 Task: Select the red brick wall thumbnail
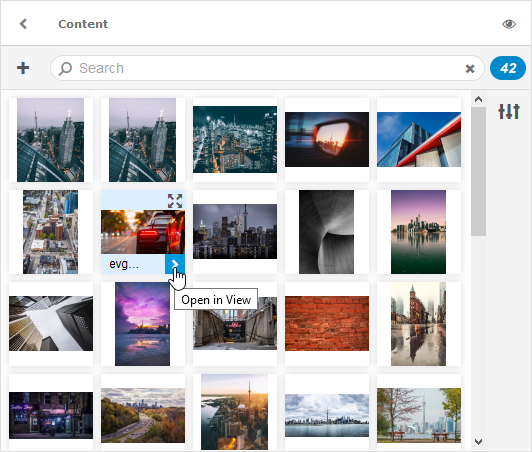(x=327, y=323)
